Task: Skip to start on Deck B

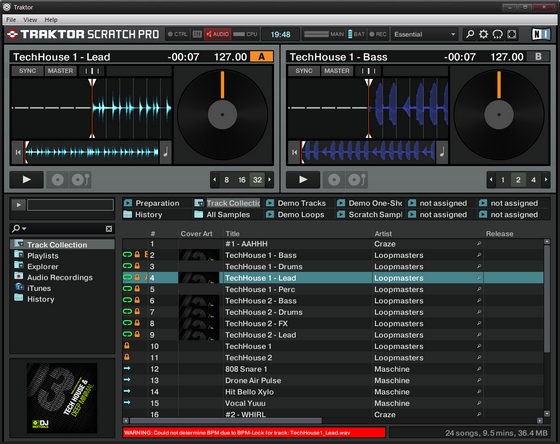Action: [294, 153]
